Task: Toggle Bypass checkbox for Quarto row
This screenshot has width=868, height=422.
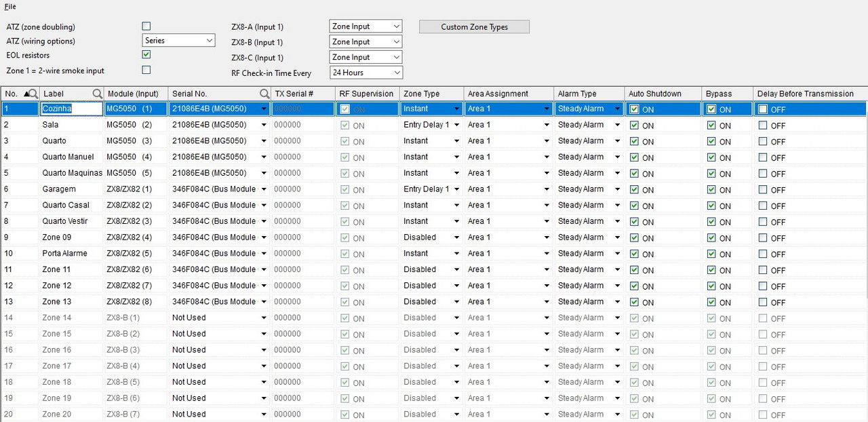Action: tap(711, 142)
